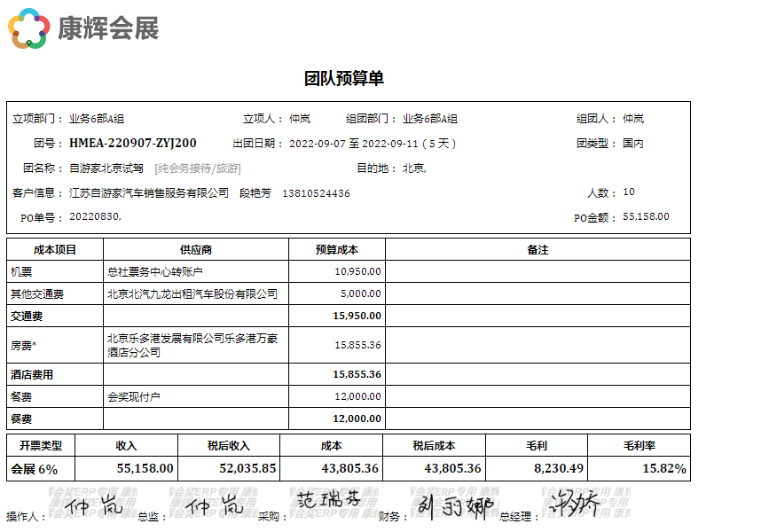Click the 预算成本 column header
Viewport: 777px width, 532px height.
pos(336,250)
